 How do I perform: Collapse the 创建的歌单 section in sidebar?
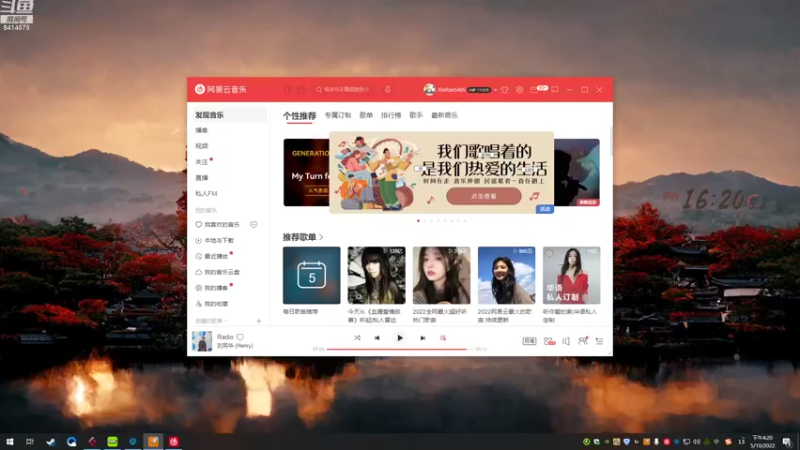pyautogui.click(x=211, y=321)
